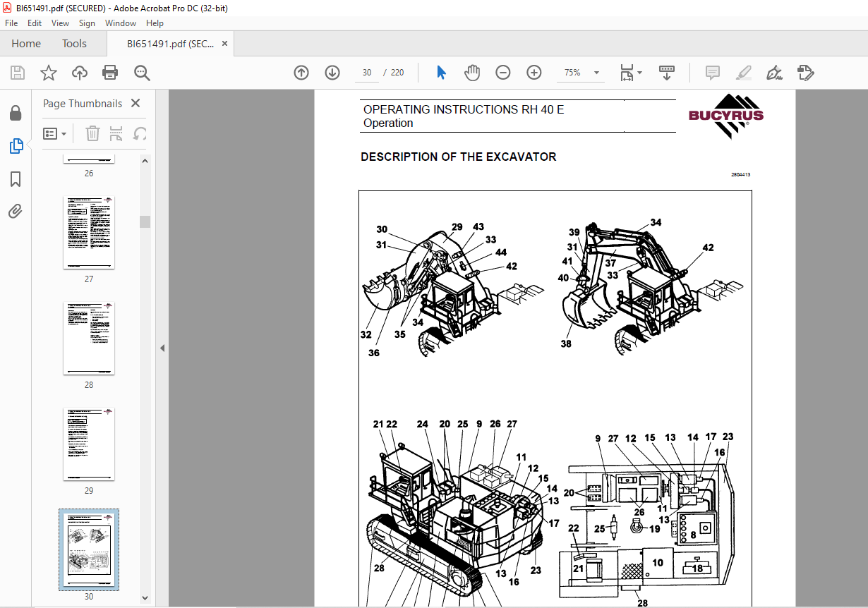Go to the next page with the down arrow
The image size is (868, 608).
[x=332, y=73]
